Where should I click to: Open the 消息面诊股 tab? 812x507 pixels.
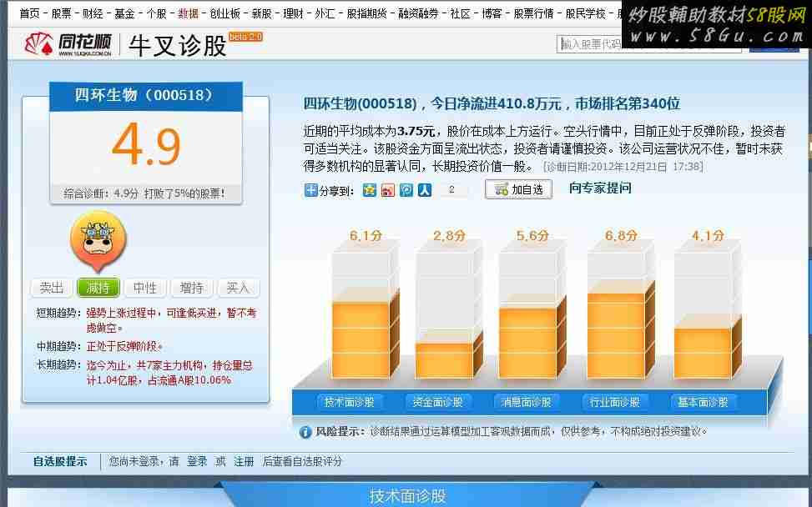pos(526,402)
